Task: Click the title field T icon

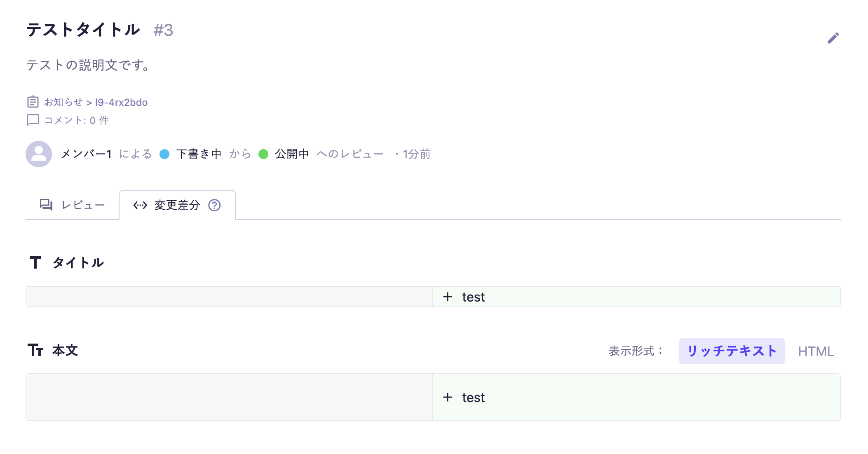Action: (x=35, y=262)
